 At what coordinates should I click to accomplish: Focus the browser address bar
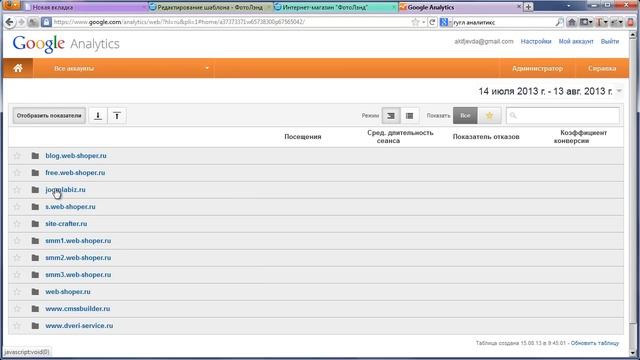[x=231, y=22]
